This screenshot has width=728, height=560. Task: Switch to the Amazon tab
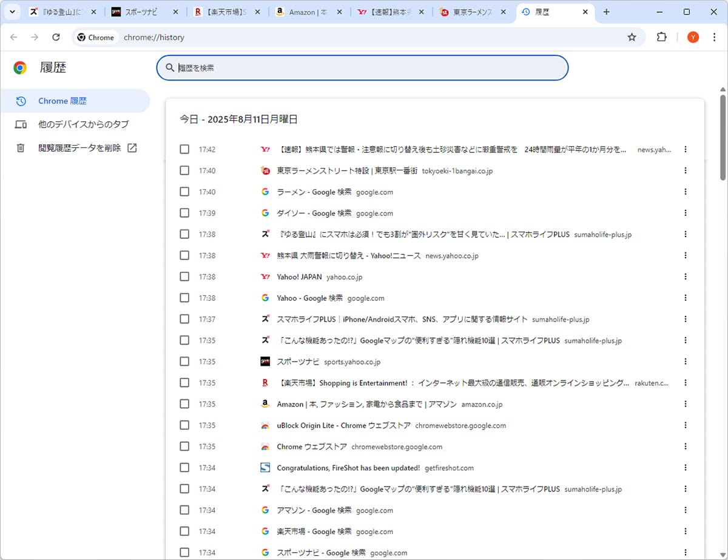(309, 12)
